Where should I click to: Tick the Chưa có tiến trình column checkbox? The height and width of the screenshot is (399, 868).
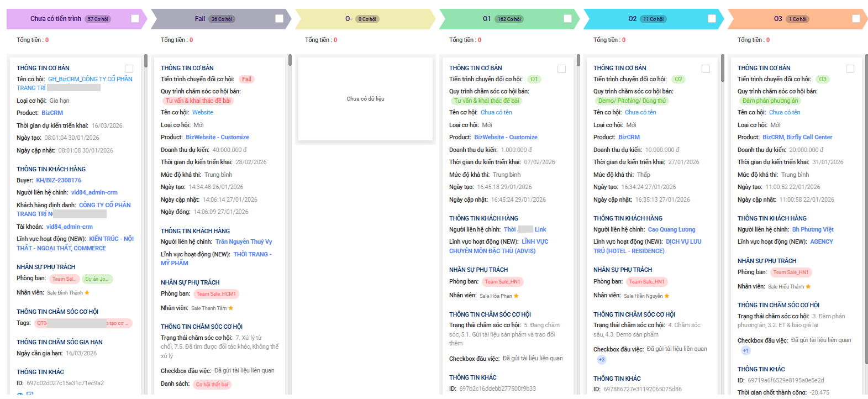135,19
